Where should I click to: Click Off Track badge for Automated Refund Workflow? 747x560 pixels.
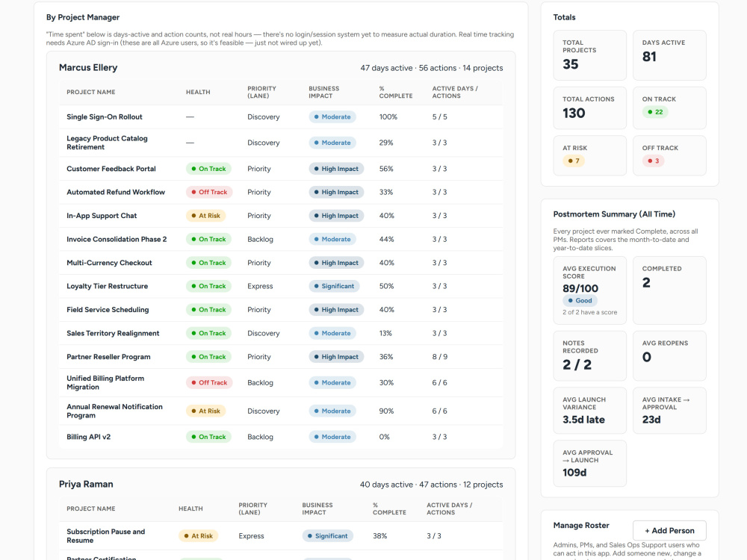[209, 192]
